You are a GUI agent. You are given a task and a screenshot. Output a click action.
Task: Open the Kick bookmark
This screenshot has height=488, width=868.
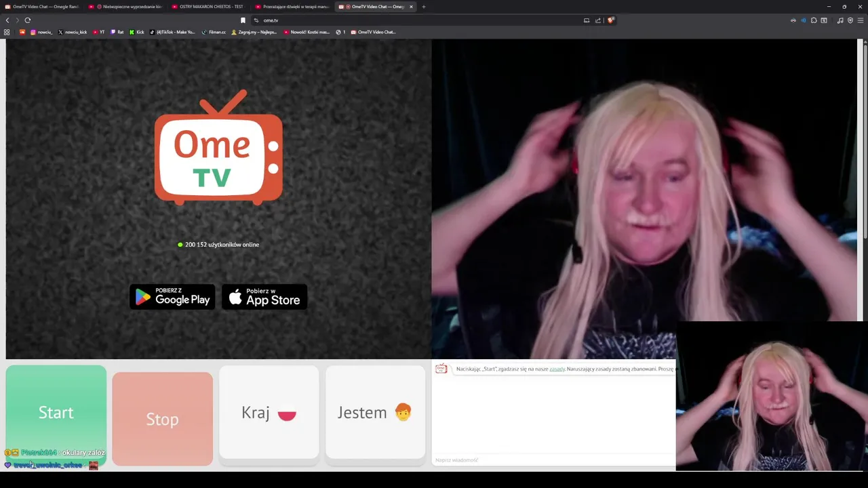(137, 32)
